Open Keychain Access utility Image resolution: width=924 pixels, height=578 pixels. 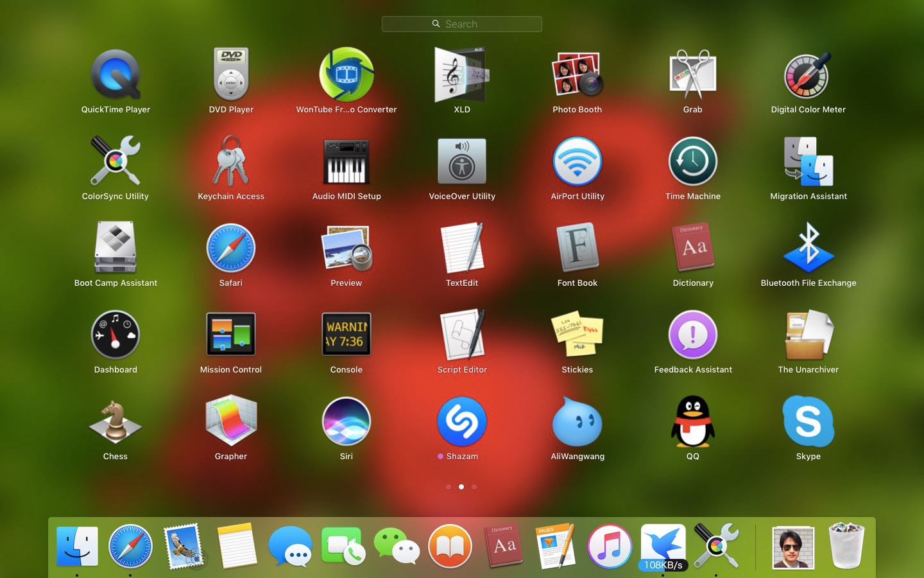tap(231, 162)
